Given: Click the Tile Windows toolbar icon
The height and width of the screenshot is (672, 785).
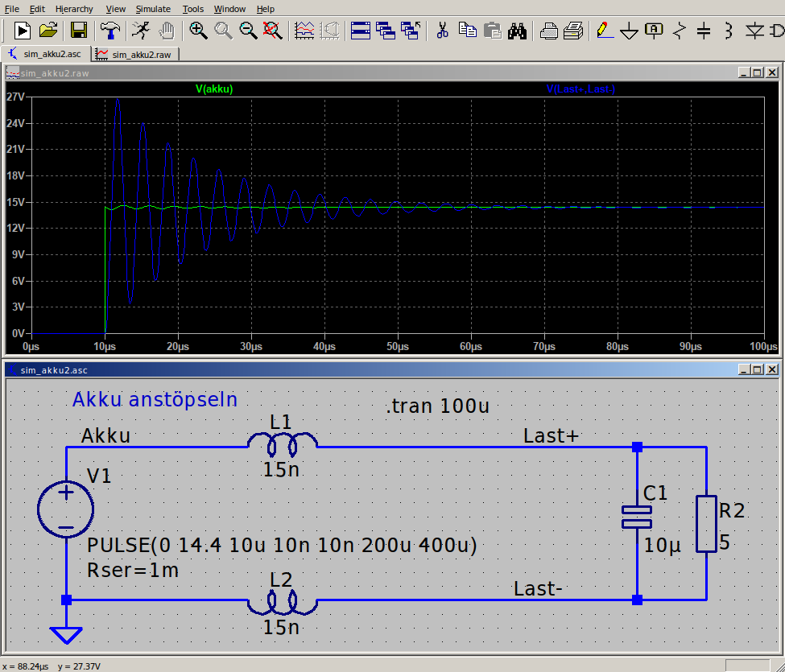Looking at the screenshot, I should (x=361, y=31).
